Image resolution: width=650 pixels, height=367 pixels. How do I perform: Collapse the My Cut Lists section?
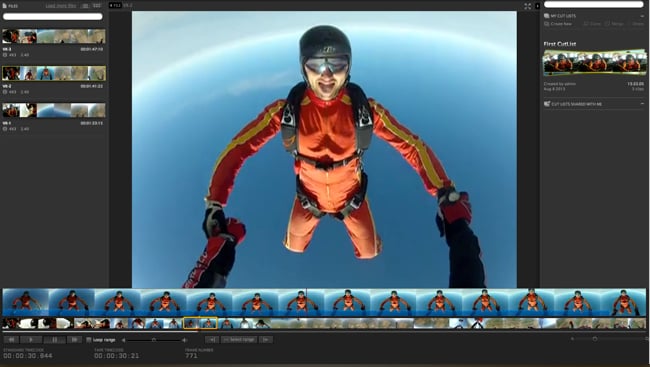[x=642, y=16]
